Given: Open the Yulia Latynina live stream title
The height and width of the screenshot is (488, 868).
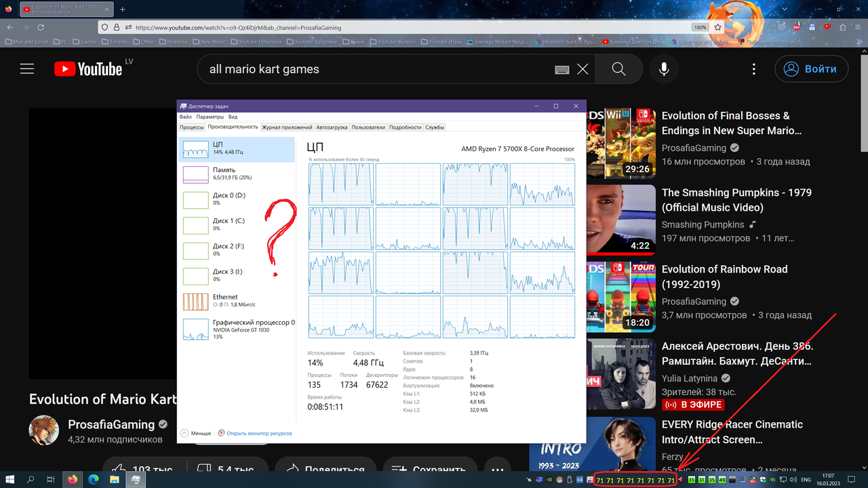Looking at the screenshot, I should tap(738, 354).
